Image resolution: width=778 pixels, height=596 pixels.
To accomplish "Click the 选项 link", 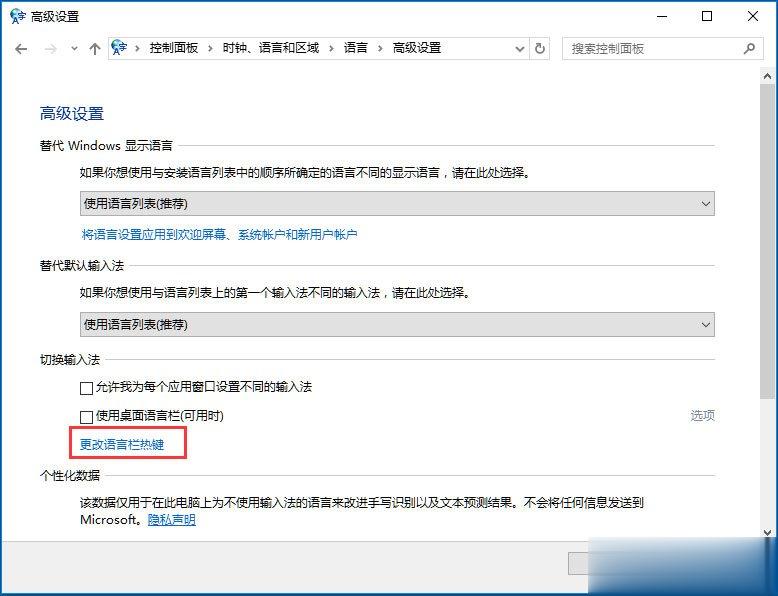I will coord(703,415).
